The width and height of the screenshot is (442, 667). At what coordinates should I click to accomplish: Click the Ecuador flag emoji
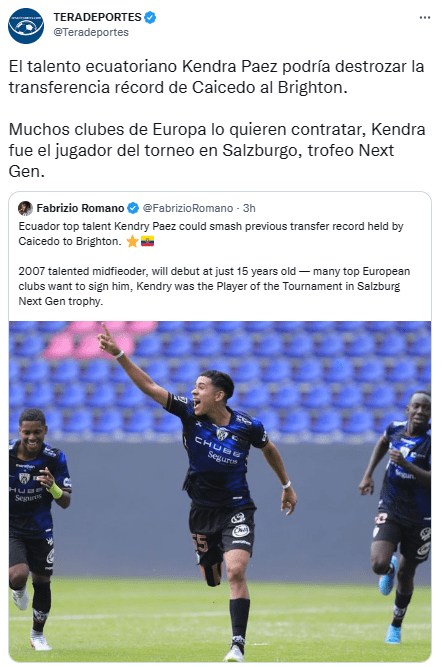(x=147, y=241)
